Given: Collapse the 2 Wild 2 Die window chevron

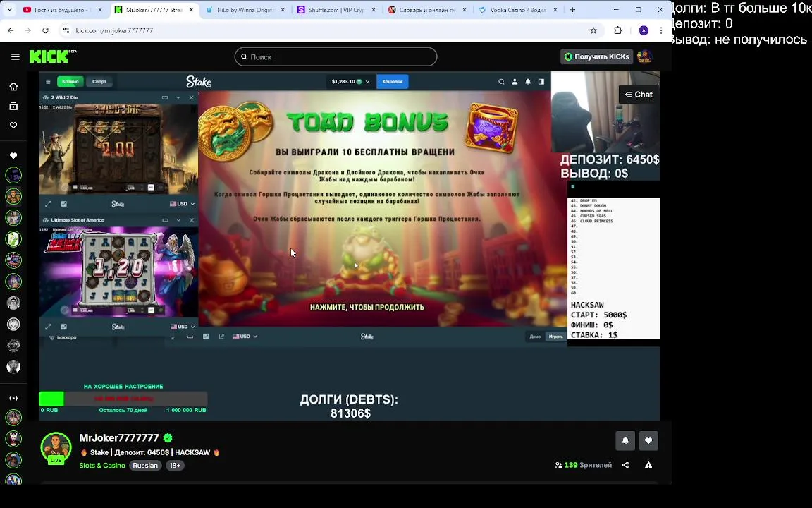Looking at the screenshot, I should click(178, 97).
